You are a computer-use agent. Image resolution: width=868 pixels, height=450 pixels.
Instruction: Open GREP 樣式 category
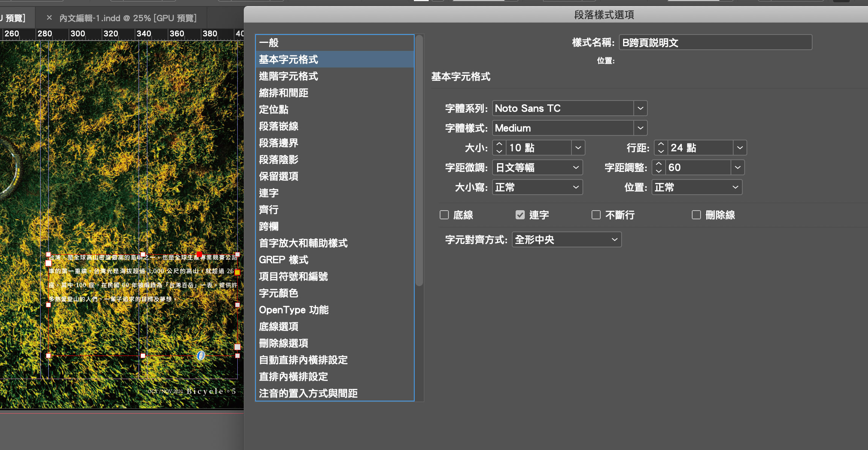tap(283, 260)
